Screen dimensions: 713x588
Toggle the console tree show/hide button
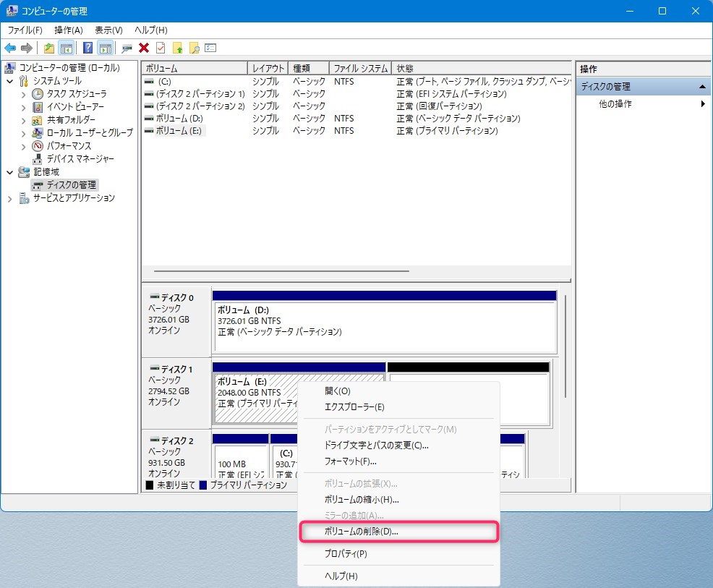tap(67, 48)
